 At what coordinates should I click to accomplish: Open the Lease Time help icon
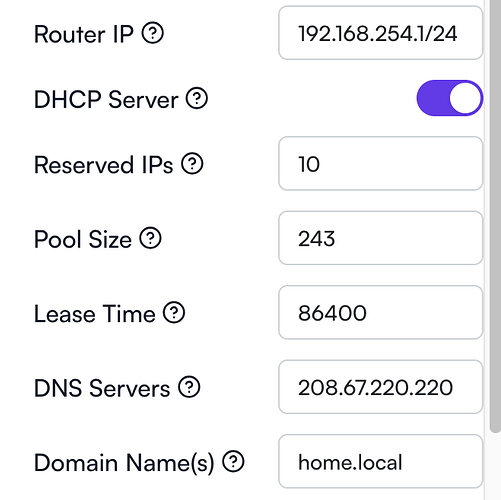[x=174, y=313]
